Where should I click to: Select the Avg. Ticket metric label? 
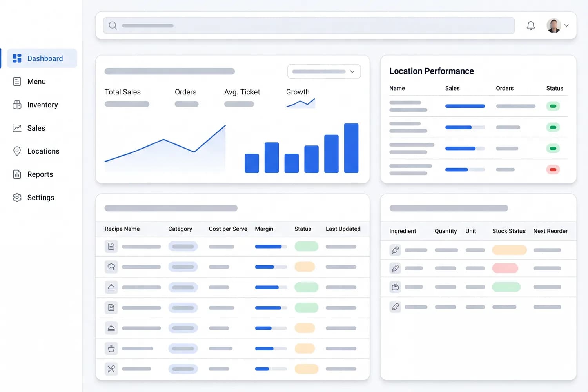coord(242,92)
